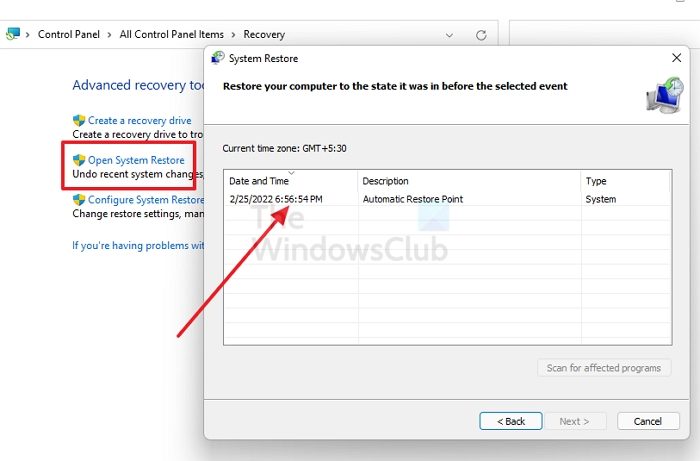Sort by Type column header
700x461 pixels.
tap(625, 181)
